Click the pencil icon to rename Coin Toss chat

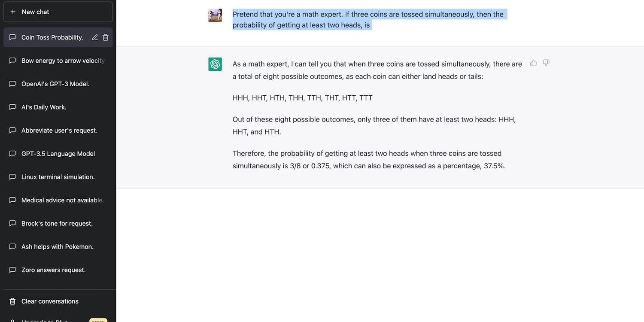click(95, 37)
